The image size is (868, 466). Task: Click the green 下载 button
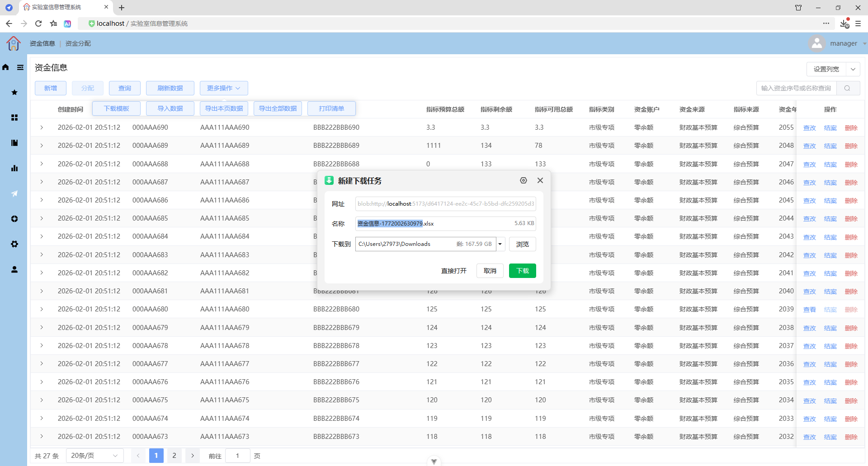[x=523, y=271]
